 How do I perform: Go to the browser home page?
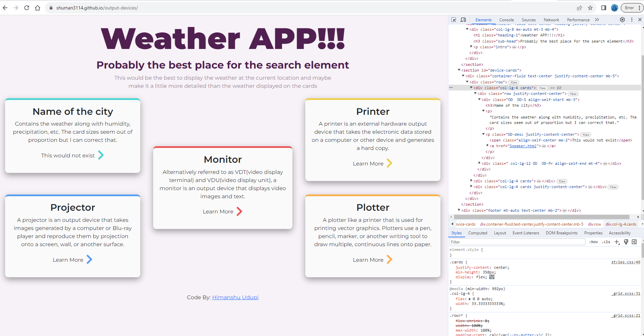(38, 8)
